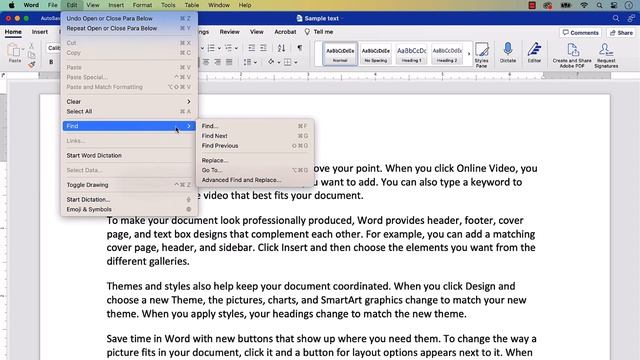Click Request Signatures icon
The width and height of the screenshot is (640, 360).
[x=606, y=55]
